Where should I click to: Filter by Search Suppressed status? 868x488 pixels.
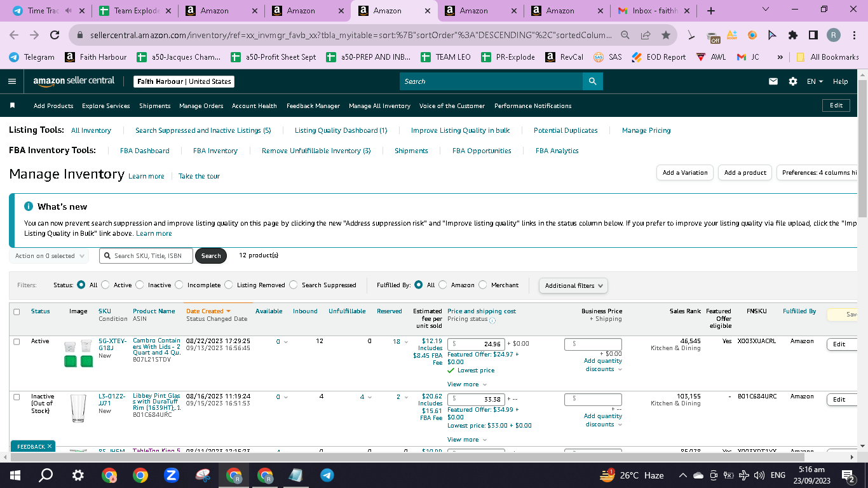(x=294, y=285)
